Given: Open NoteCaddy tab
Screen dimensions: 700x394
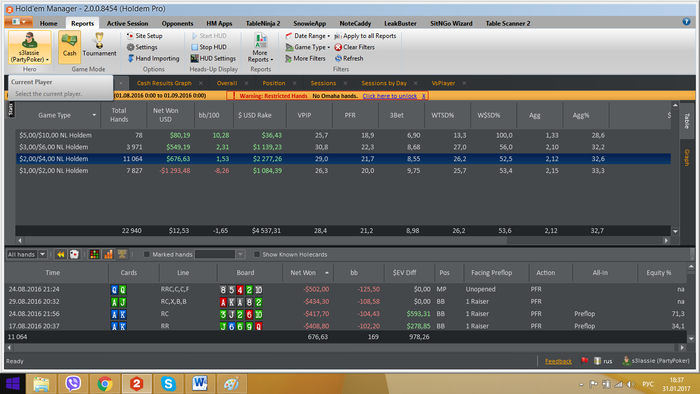Looking at the screenshot, I should pyautogui.click(x=355, y=23).
